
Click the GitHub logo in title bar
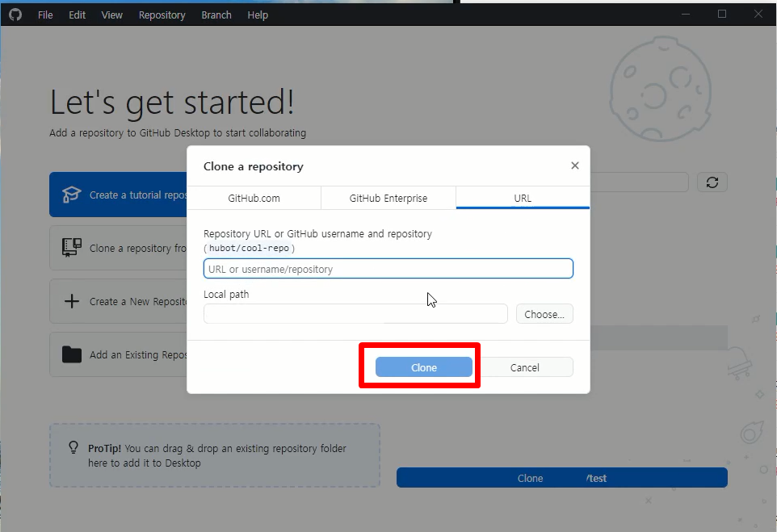click(15, 15)
